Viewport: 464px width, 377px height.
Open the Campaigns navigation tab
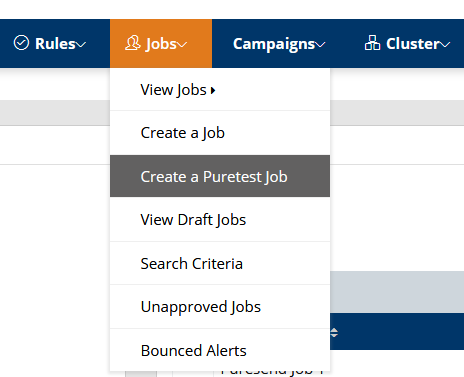pyautogui.click(x=279, y=44)
